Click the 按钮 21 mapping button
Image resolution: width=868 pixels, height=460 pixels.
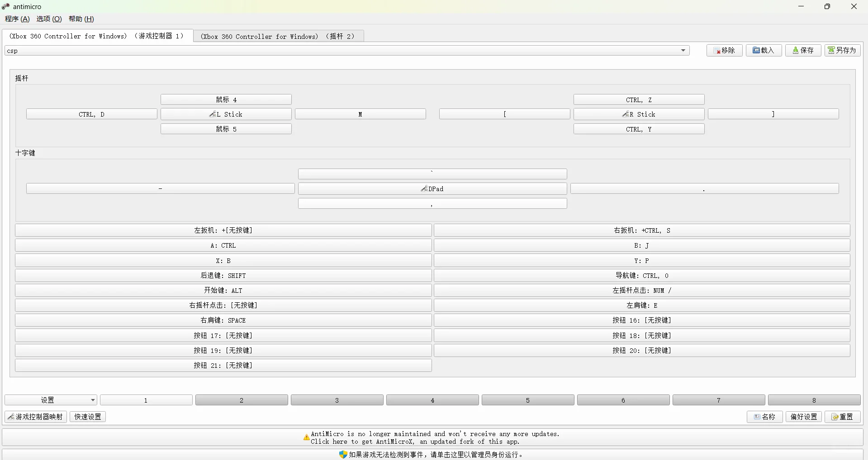pos(223,366)
